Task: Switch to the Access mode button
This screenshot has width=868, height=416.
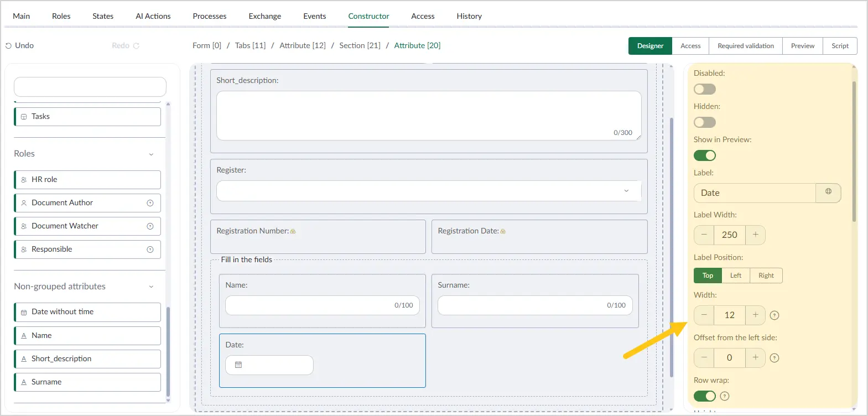Action: (690, 46)
